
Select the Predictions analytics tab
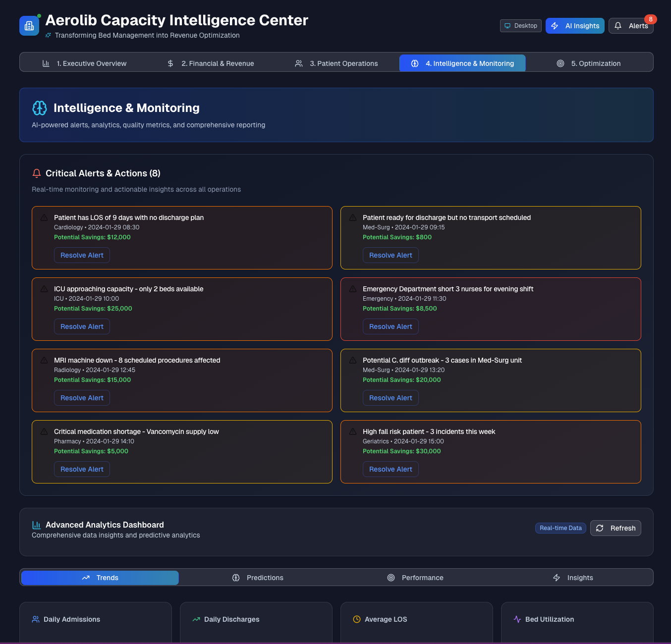click(x=265, y=578)
